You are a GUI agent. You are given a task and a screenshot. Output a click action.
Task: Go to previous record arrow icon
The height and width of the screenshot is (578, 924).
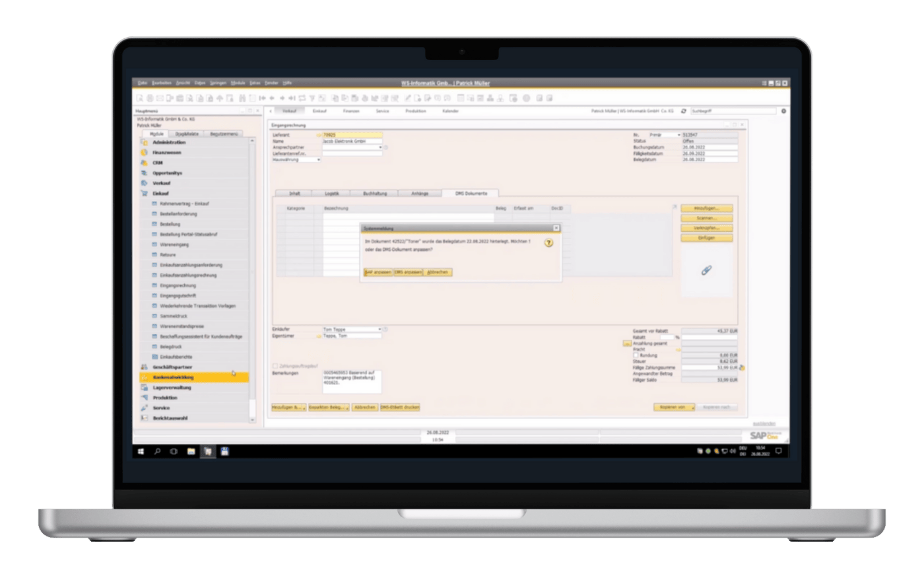[x=272, y=98]
